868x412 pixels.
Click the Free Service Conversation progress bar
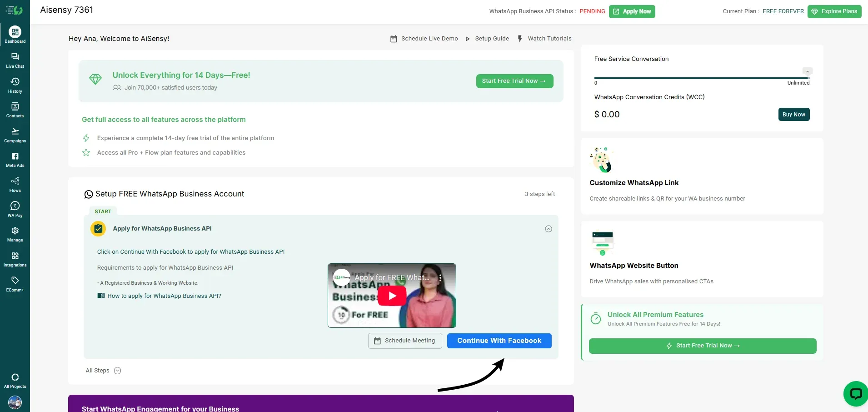702,78
